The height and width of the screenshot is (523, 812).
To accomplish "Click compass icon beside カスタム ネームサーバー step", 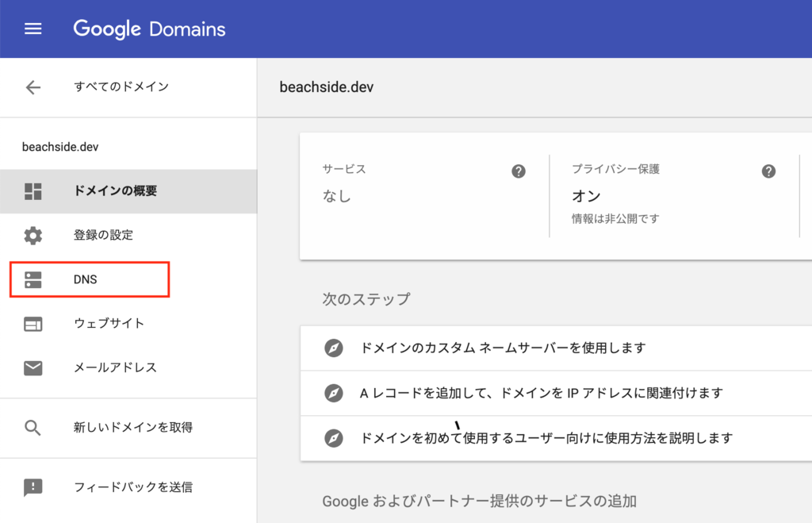I will point(334,348).
